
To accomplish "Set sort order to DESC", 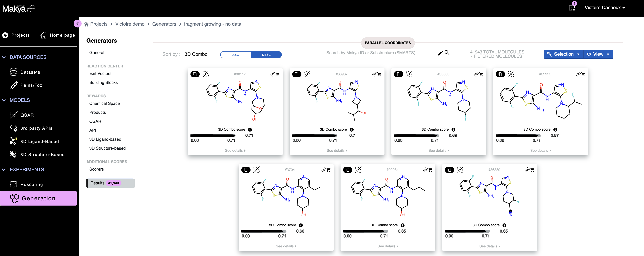I will coord(266,55).
